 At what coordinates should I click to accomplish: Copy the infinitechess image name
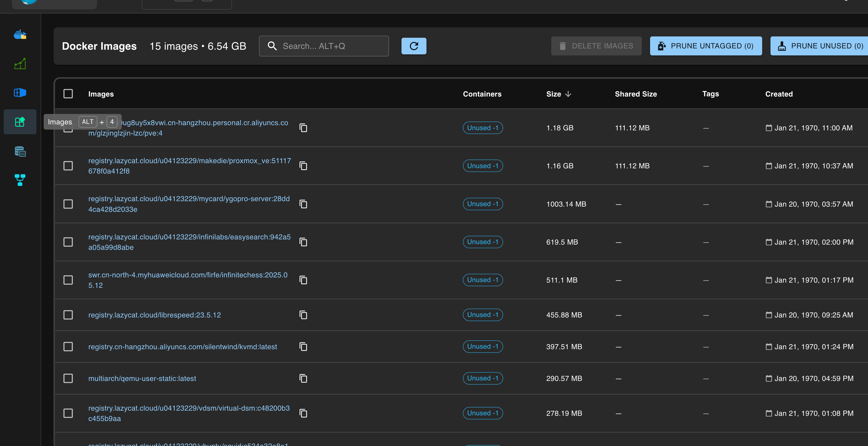pos(303,280)
